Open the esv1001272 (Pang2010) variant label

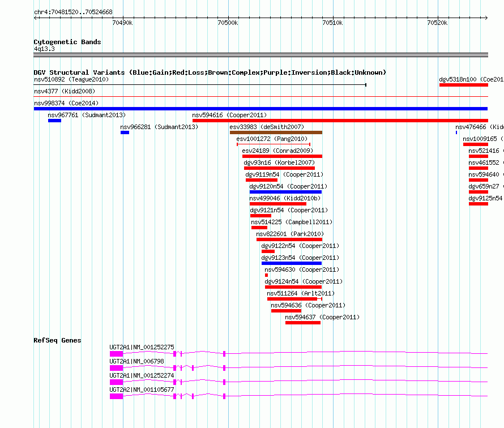272,139
